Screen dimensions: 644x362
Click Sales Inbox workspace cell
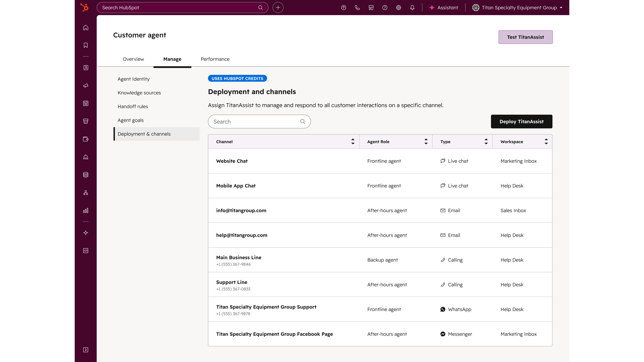[x=513, y=211]
